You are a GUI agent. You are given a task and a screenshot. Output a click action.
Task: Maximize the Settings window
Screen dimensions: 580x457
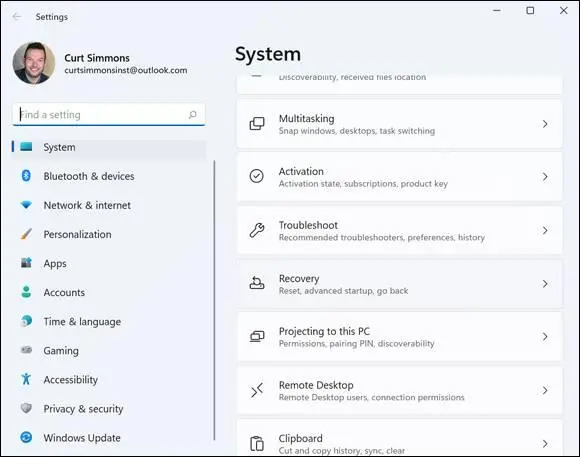(x=530, y=10)
